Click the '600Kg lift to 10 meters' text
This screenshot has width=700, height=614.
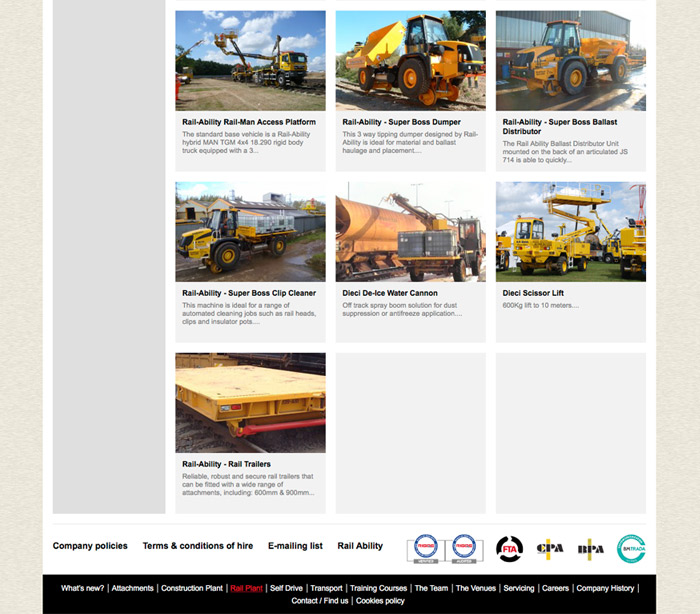click(x=541, y=305)
